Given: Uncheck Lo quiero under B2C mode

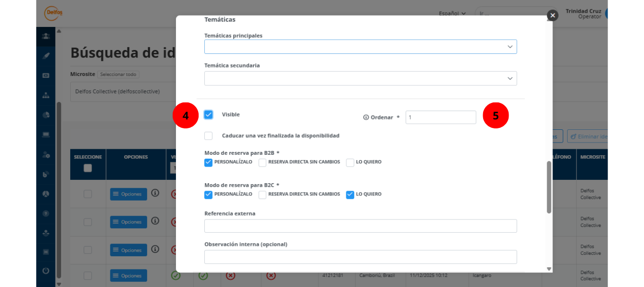Looking at the screenshot, I should (x=350, y=194).
